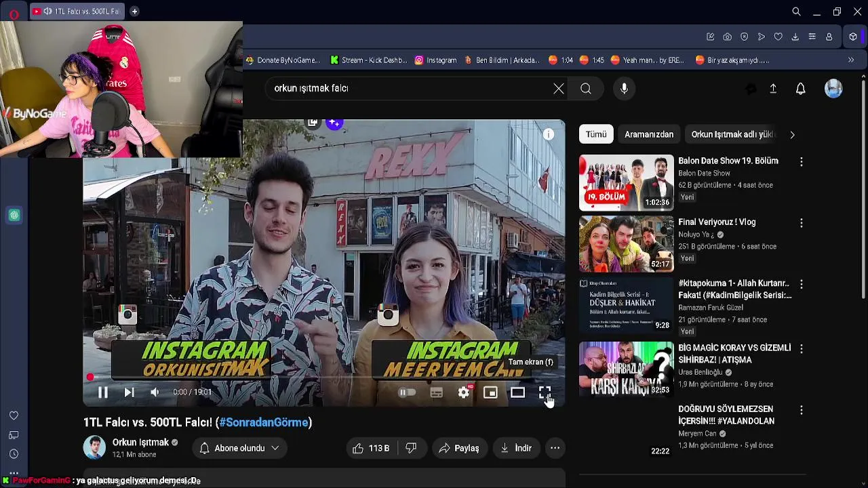The width and height of the screenshot is (868, 488).
Task: Download video with İndir button
Action: (x=516, y=448)
